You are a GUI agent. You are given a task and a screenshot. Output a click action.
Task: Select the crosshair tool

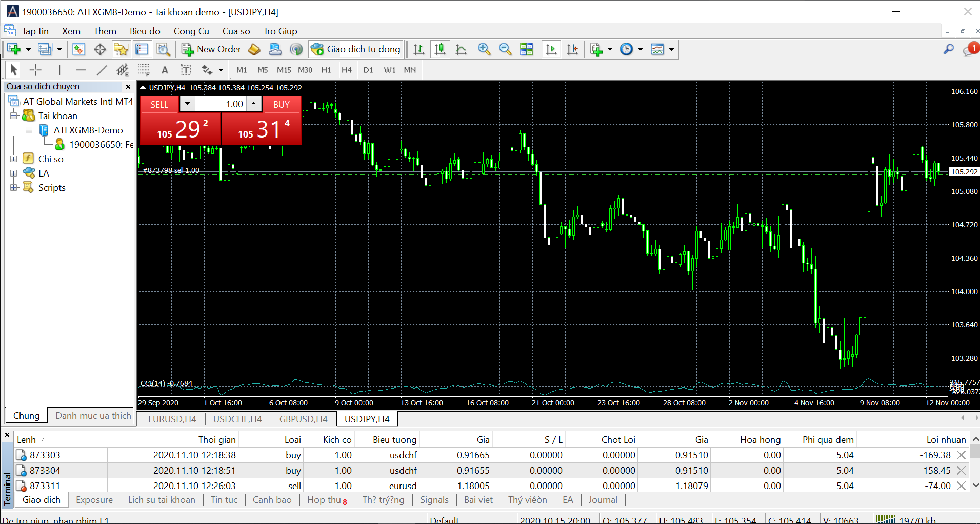pos(35,70)
